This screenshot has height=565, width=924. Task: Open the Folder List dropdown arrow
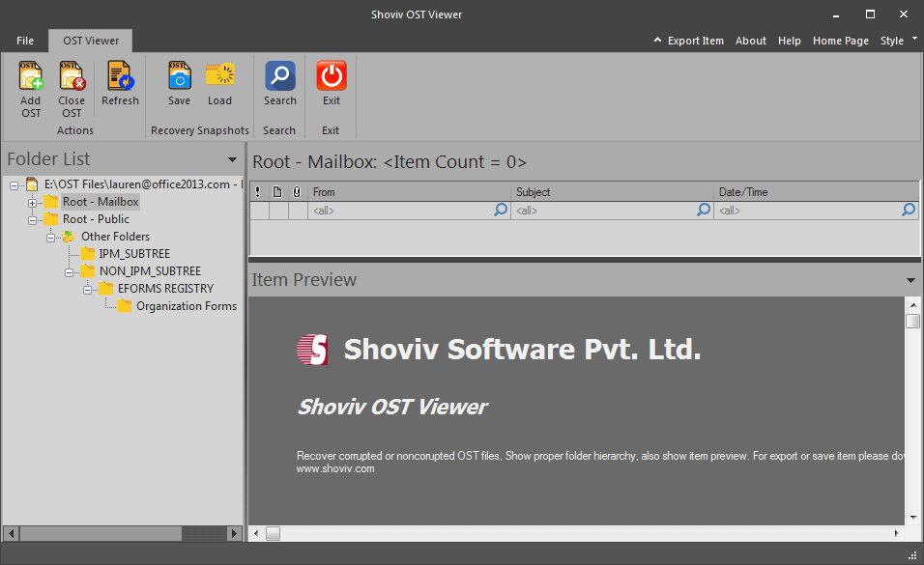coord(232,159)
